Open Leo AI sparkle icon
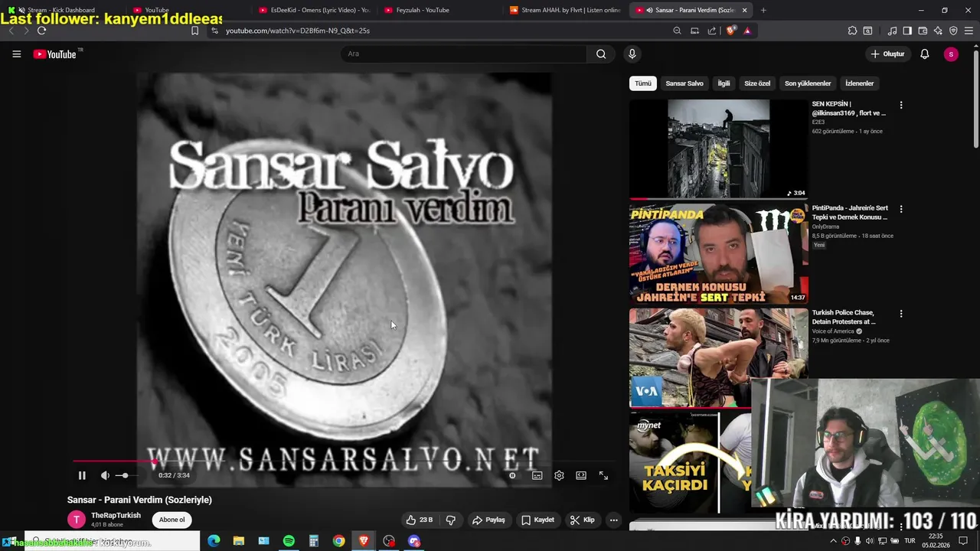The image size is (980, 551). point(938,31)
